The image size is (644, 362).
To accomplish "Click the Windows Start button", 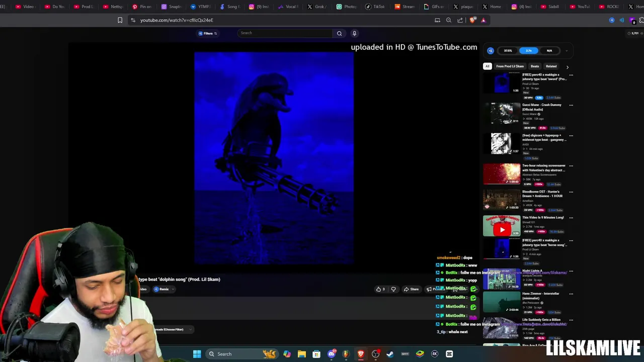I will (197, 354).
